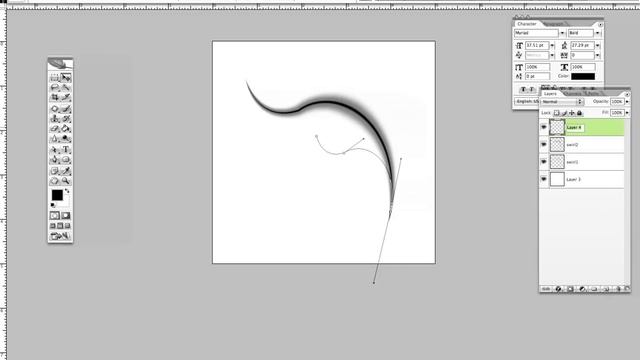Select the Path Selection arrow tool
Screen dimensions: 640x360
[55, 150]
